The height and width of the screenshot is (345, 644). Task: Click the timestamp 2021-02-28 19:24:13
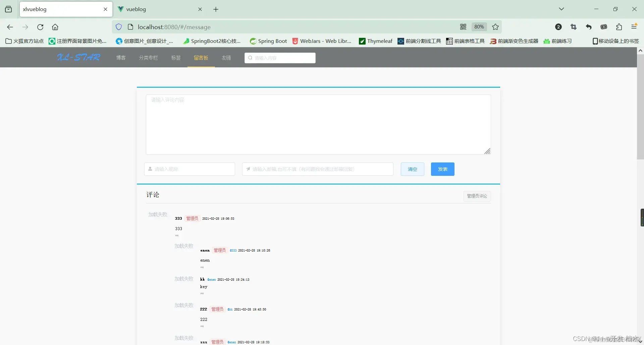(233, 280)
